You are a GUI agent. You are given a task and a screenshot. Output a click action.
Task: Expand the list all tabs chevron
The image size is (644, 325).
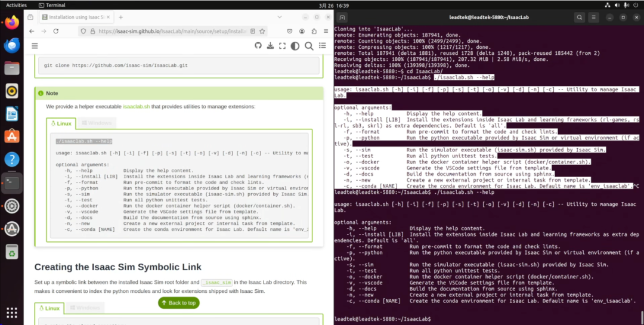tap(280, 17)
